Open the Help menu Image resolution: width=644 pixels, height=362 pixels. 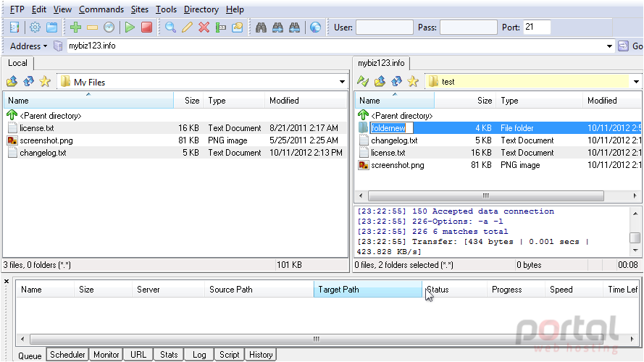pos(235,9)
